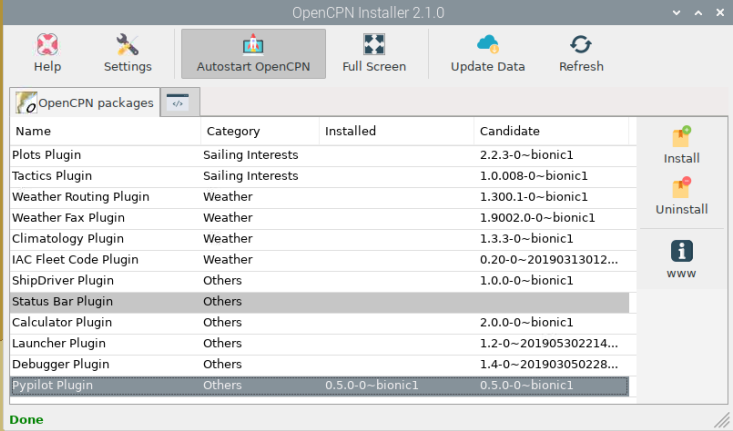
Task: Select the OpenCPN packages tab
Action: click(85, 102)
